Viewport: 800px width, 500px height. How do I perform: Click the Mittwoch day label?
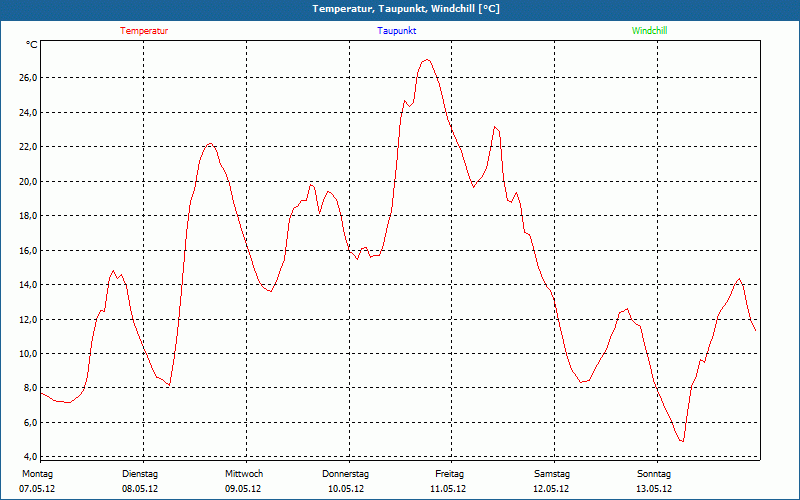[244, 474]
